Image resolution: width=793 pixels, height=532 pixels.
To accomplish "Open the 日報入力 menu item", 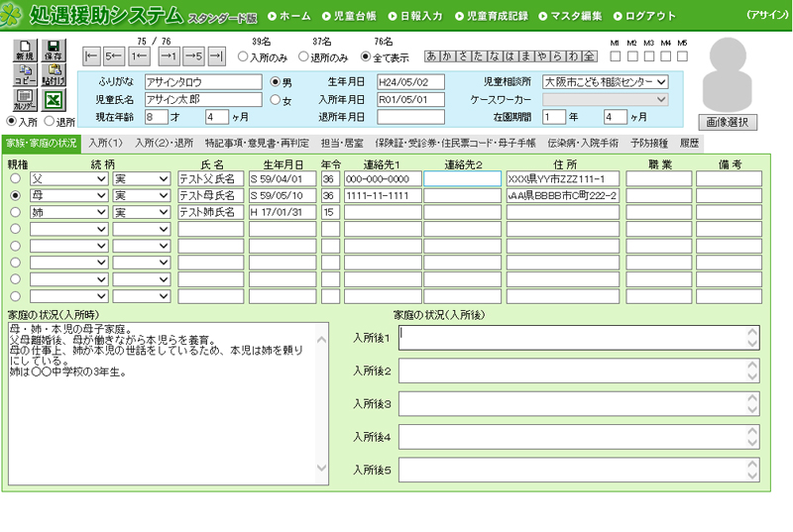I will (x=415, y=16).
